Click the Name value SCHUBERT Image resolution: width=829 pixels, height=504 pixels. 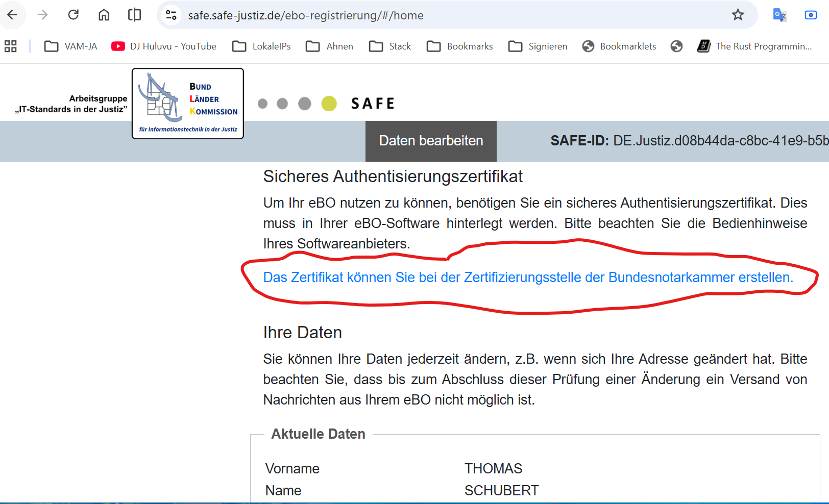pos(502,491)
